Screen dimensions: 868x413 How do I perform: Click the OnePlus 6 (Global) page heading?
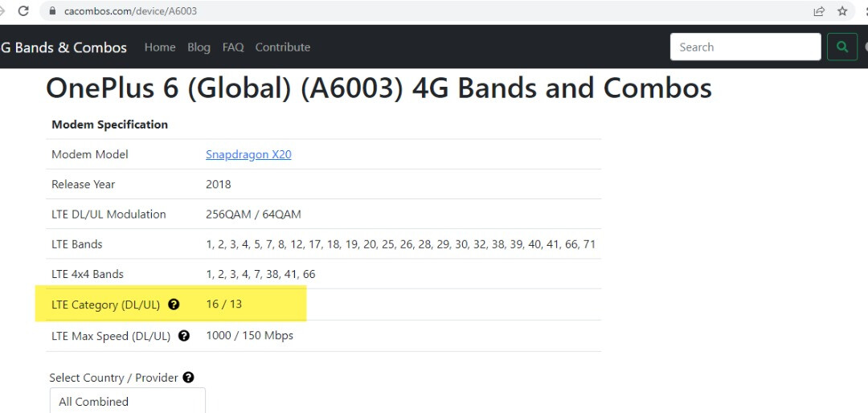point(379,88)
